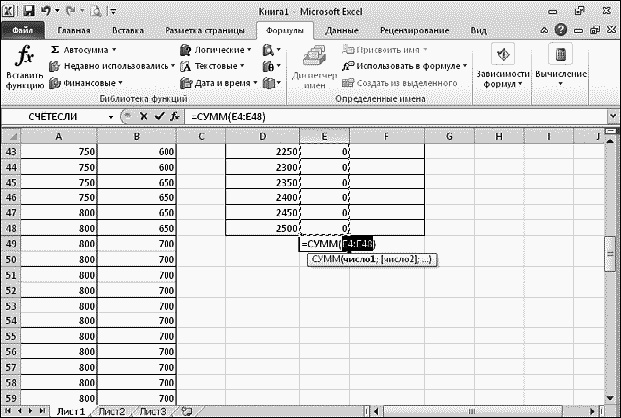
Task: Open the Зависимости формул icon group
Action: coord(503,65)
